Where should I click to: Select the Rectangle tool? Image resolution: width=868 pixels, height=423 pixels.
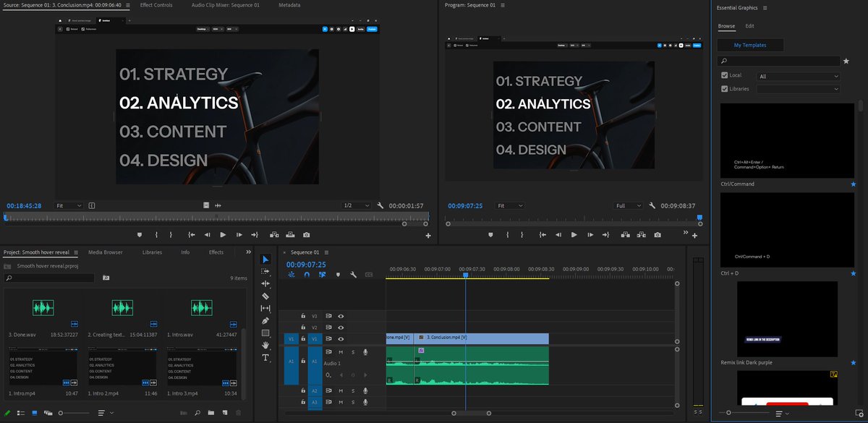click(x=265, y=333)
